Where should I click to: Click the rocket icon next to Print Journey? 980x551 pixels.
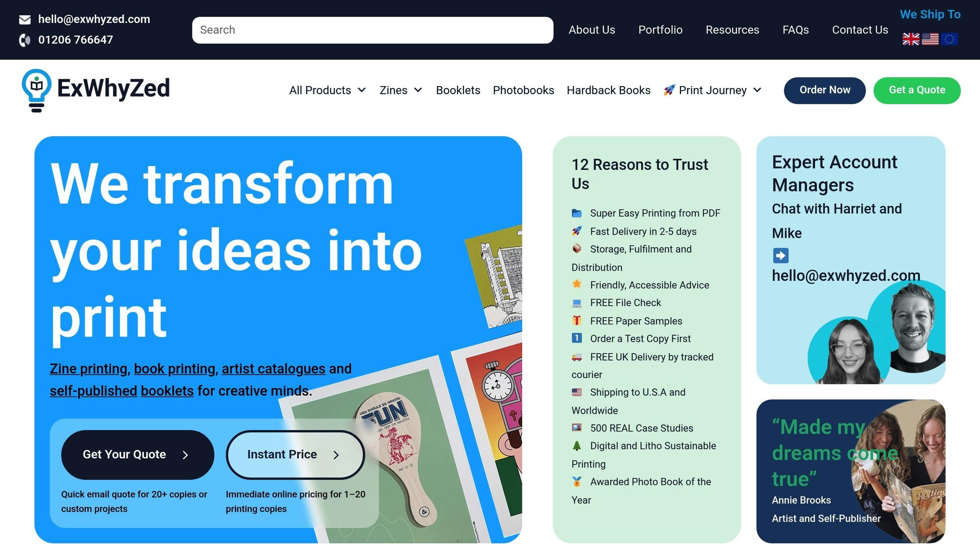669,90
